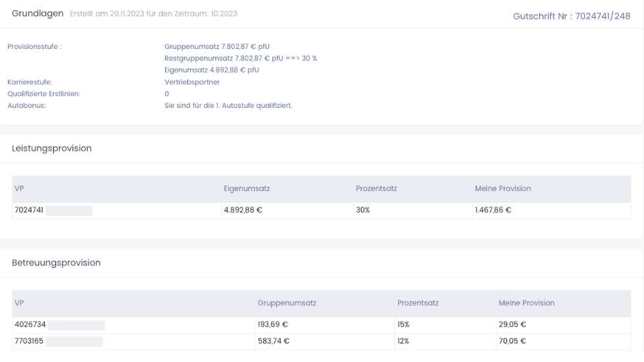Select the Leistungsprovision section title
Image resolution: width=644 pixels, height=362 pixels.
point(52,148)
